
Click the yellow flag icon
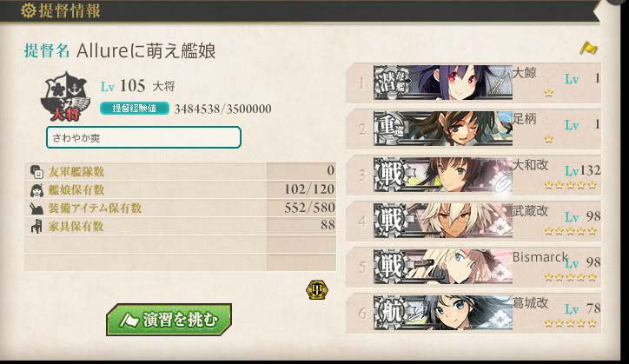pos(588,49)
